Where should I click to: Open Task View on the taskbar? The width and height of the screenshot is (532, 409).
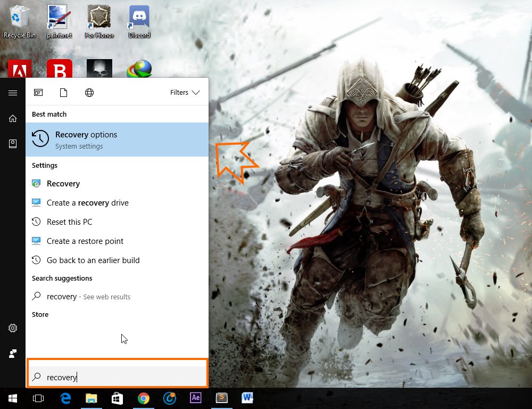pos(38,398)
